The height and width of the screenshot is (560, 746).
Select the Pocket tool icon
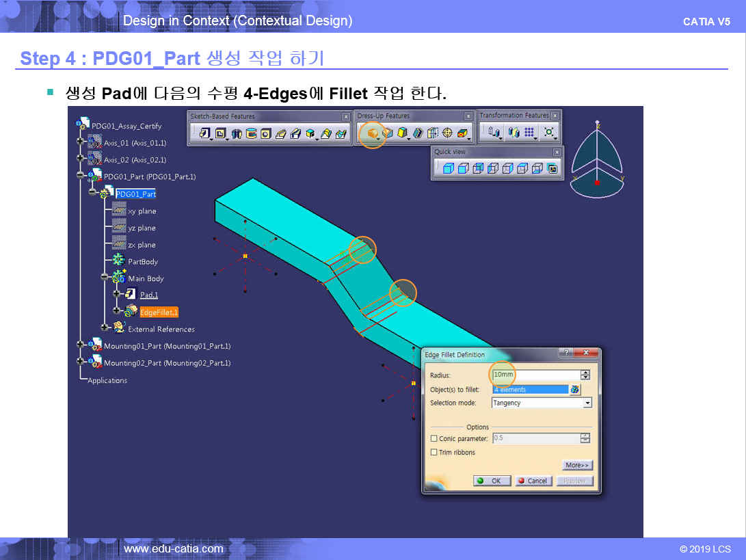click(x=220, y=133)
